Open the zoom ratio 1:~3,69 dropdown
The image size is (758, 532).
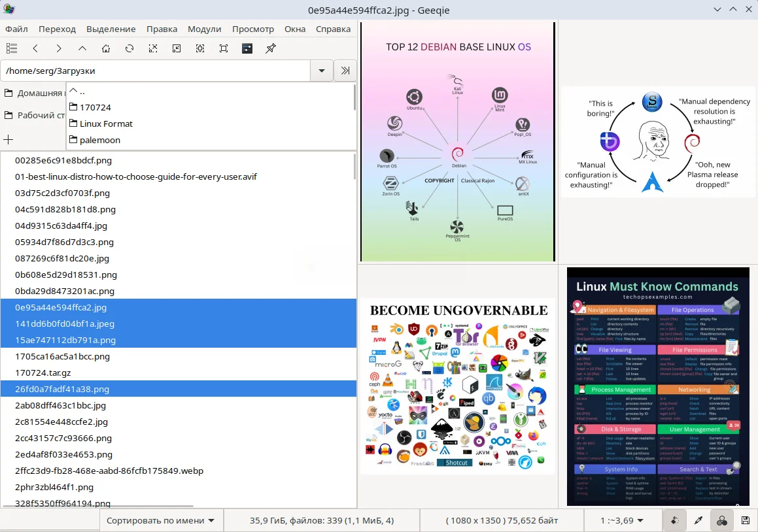click(622, 520)
